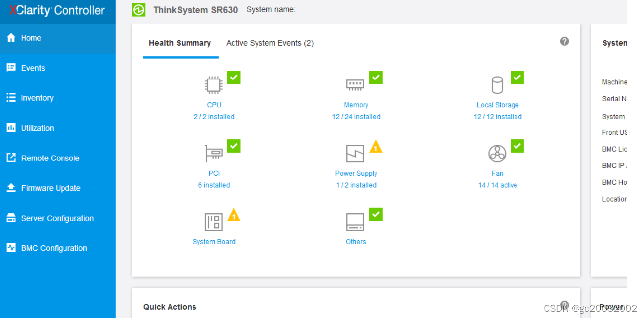Open the Fan link
Screen dimensions: 644x318
[498, 173]
